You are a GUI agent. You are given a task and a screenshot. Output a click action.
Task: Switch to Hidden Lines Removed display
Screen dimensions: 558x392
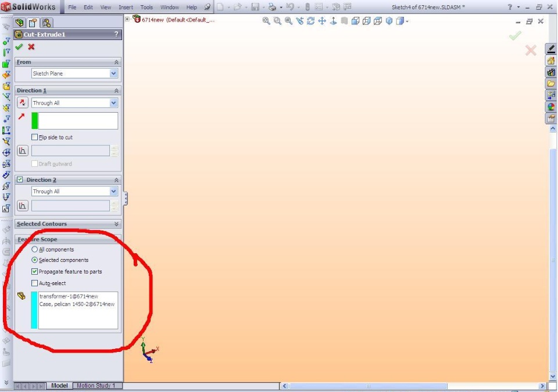point(378,21)
